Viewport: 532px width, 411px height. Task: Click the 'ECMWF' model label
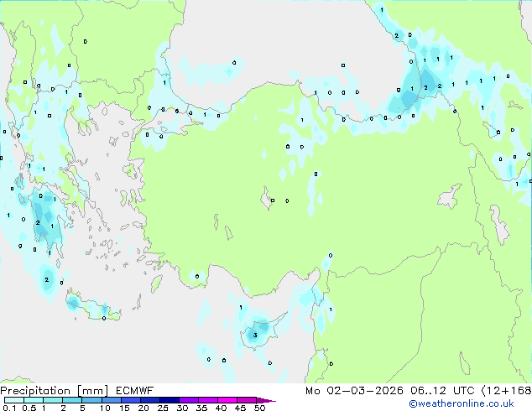coord(135,391)
